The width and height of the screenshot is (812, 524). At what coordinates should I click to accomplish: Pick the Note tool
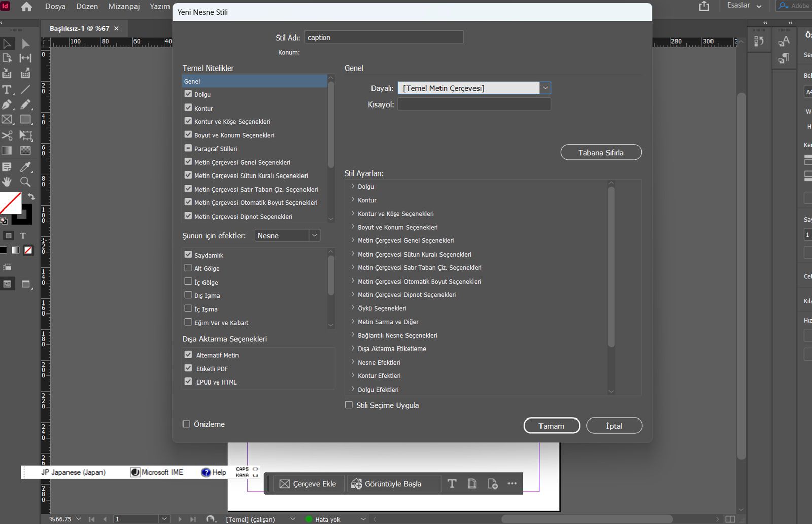(x=7, y=167)
